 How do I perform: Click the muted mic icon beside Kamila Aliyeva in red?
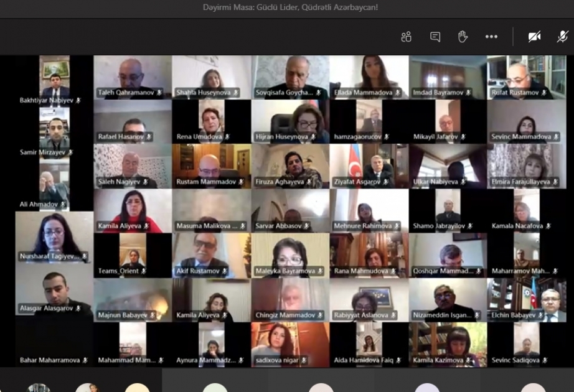click(146, 226)
